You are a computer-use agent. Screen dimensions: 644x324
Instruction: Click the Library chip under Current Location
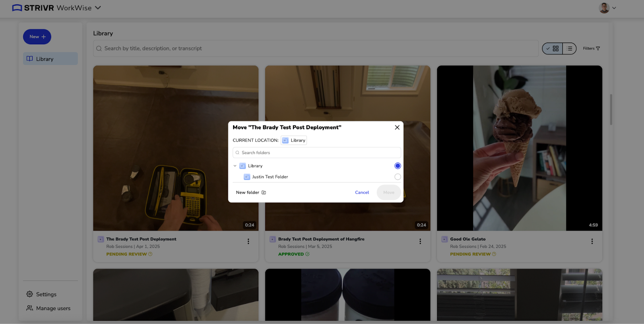[294, 140]
